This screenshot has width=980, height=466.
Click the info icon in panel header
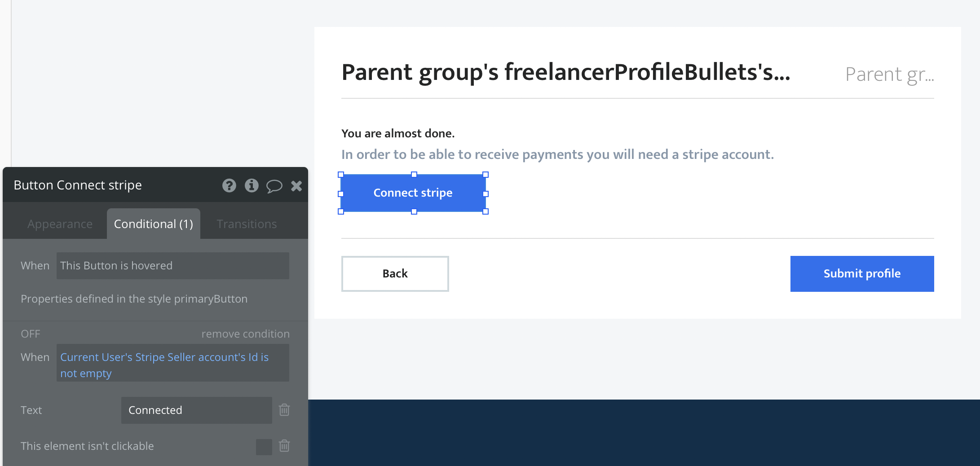(252, 185)
